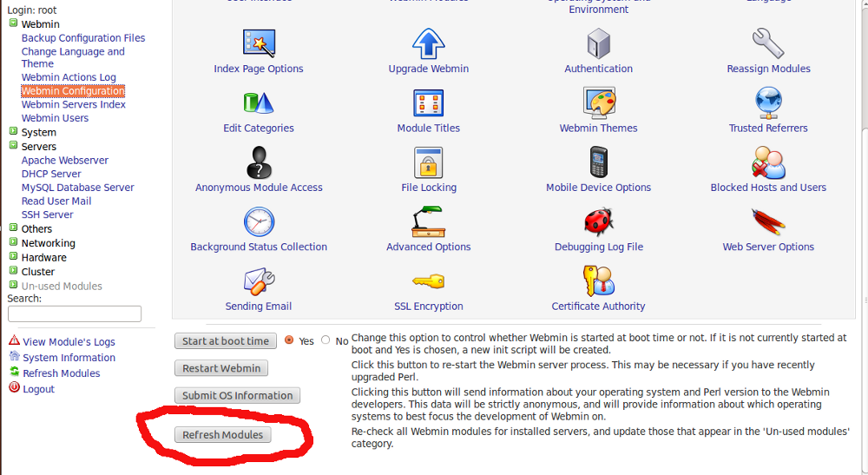This screenshot has height=475, width=868.
Task: Open Change Language and Theme
Action: pos(73,57)
